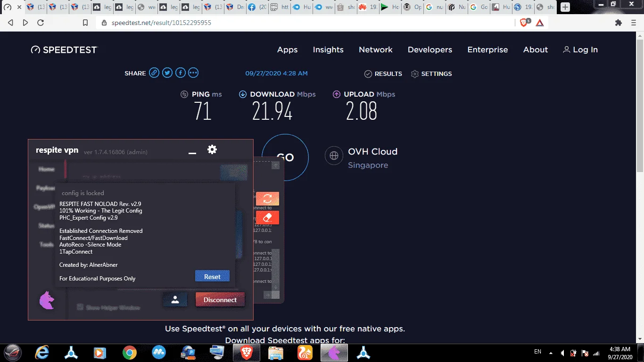Open RESULTS history
Screen dimensions: 644x362
point(383,74)
